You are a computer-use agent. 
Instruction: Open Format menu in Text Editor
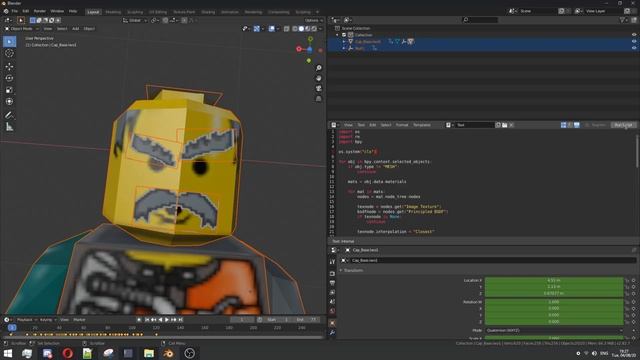coord(402,125)
